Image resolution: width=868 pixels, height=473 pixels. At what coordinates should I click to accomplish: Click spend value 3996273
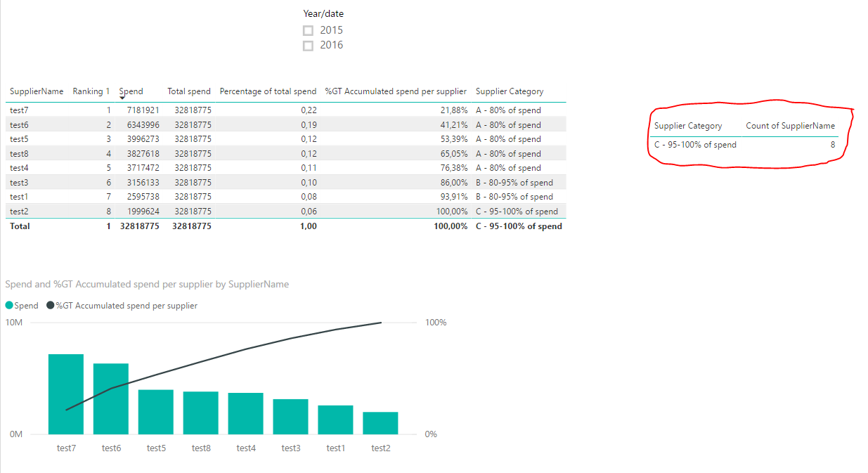point(143,139)
